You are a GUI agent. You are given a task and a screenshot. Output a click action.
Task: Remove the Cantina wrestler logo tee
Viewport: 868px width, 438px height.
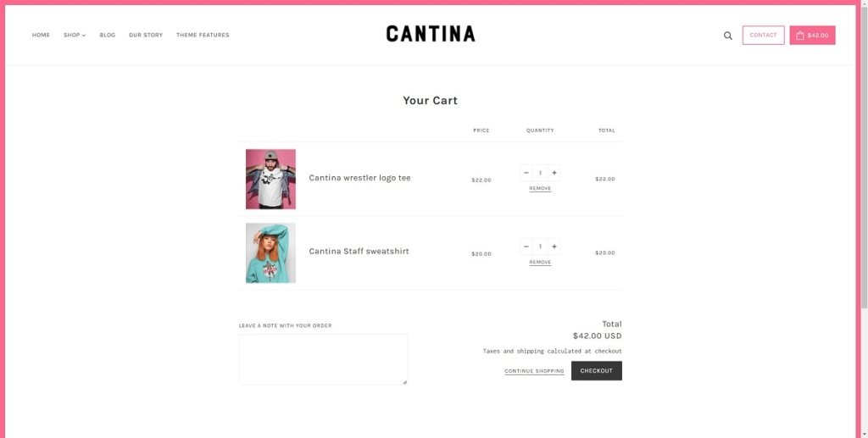coord(540,189)
